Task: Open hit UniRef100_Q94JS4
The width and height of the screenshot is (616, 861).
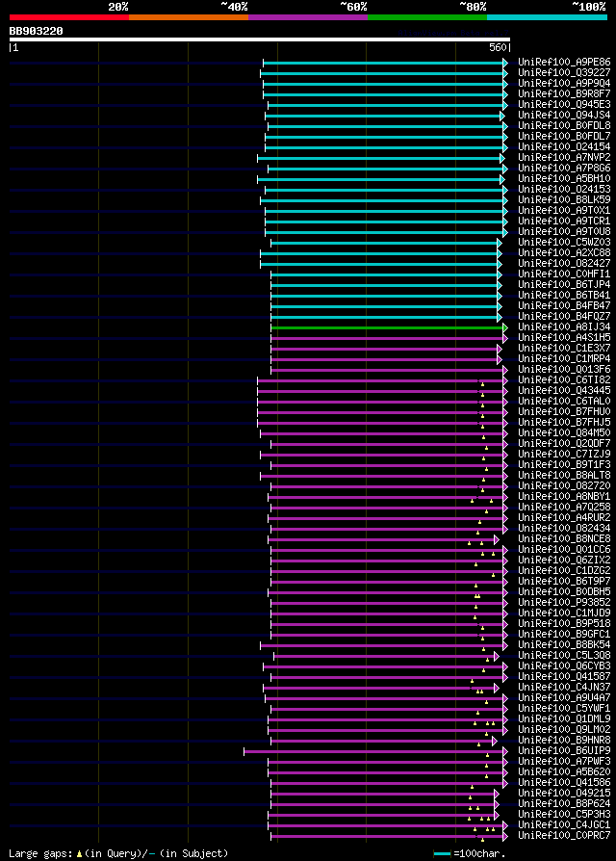Action: [x=564, y=116]
